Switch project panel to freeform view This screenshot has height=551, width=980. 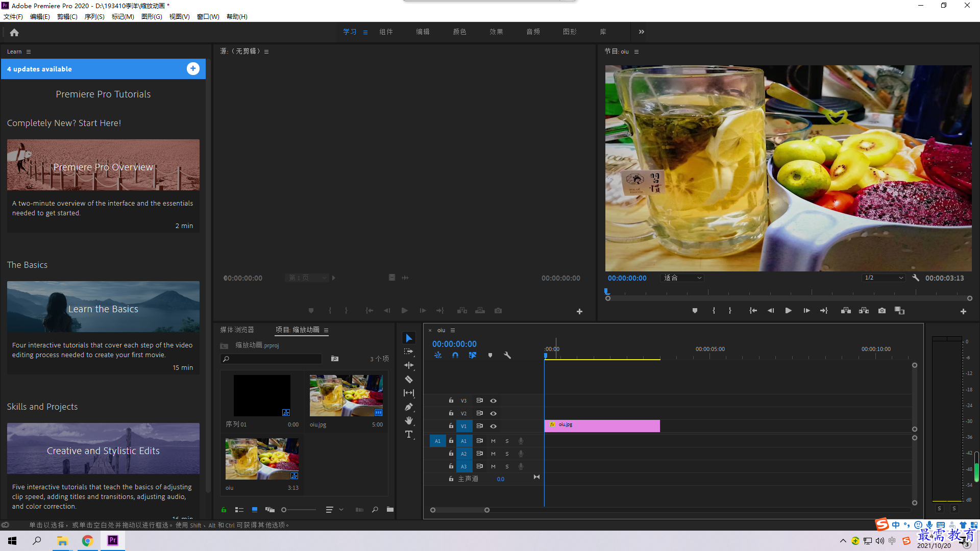click(x=270, y=510)
